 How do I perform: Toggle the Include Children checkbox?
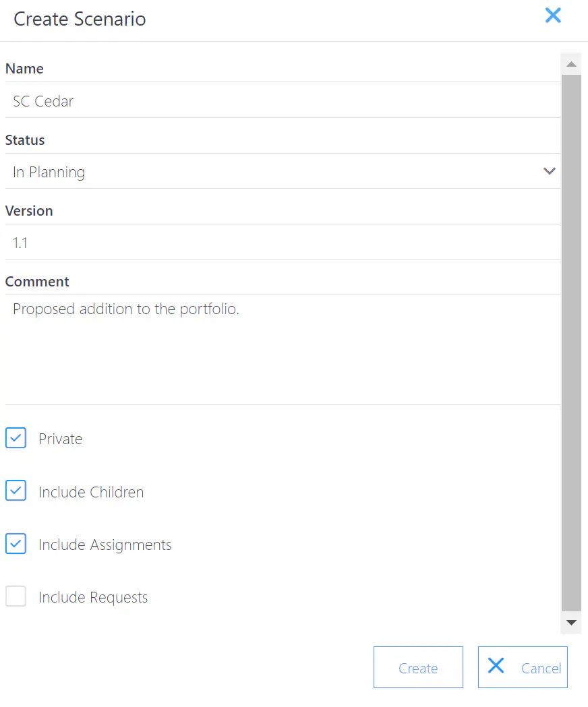(16, 491)
